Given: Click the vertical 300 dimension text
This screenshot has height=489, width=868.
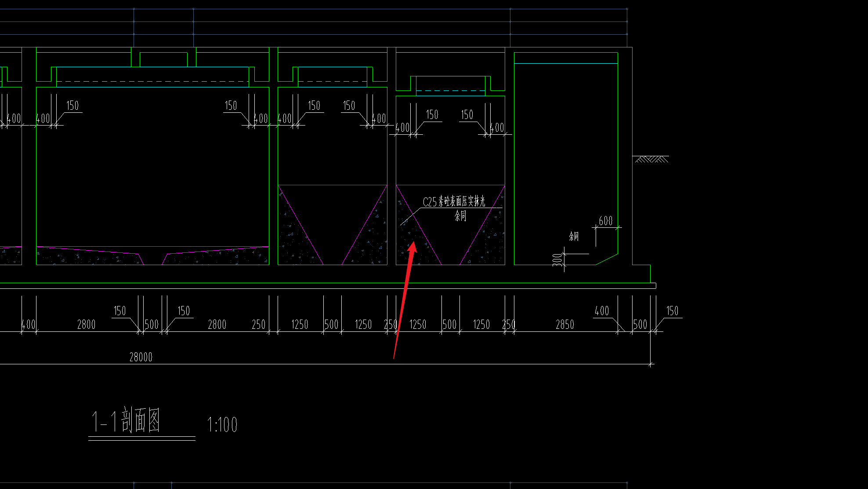Looking at the screenshot, I should pos(557,259).
